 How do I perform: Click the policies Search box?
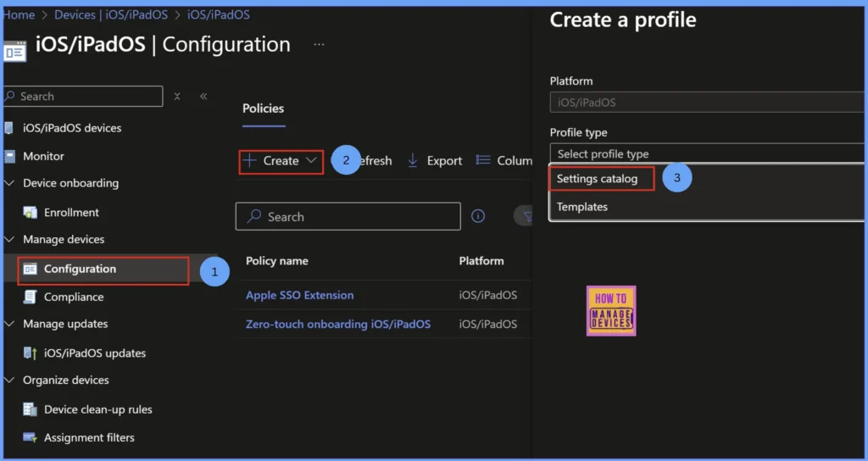pyautogui.click(x=348, y=216)
